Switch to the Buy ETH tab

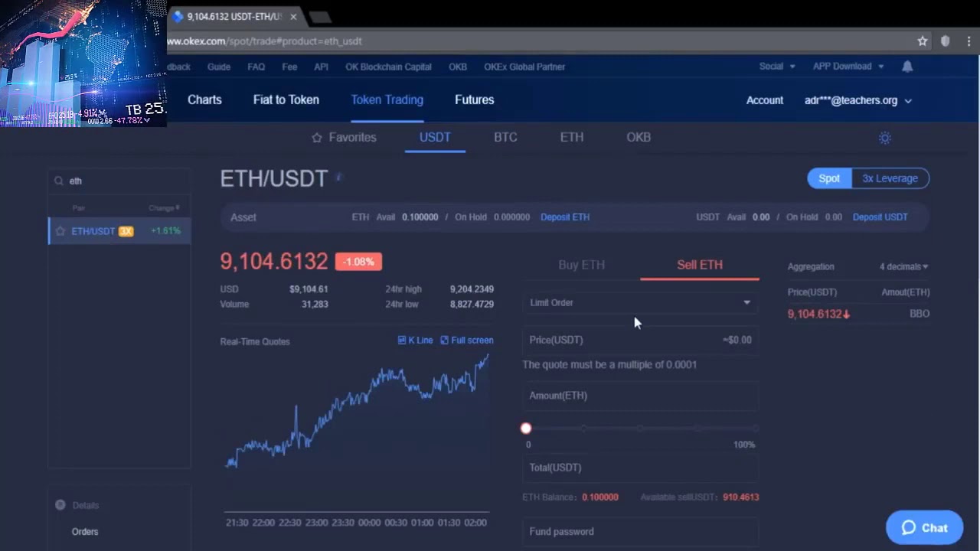pyautogui.click(x=581, y=265)
